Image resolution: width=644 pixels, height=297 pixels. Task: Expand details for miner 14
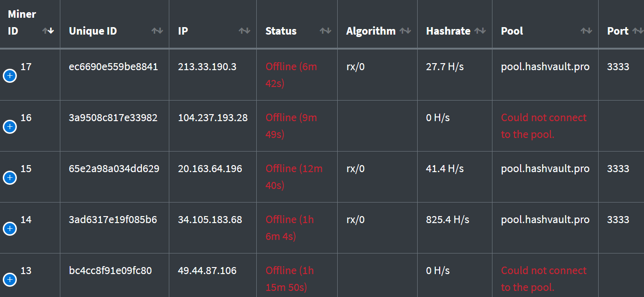[10, 229]
